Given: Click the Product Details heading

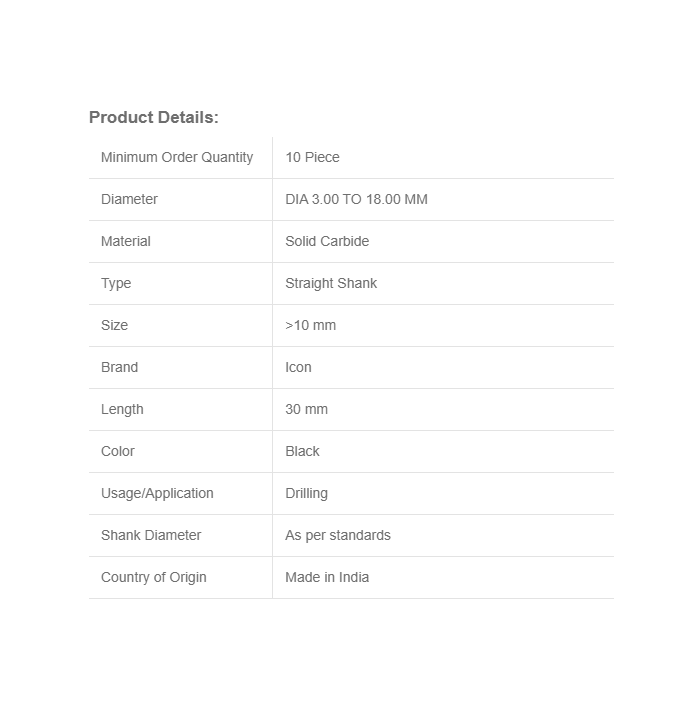Looking at the screenshot, I should (x=153, y=117).
